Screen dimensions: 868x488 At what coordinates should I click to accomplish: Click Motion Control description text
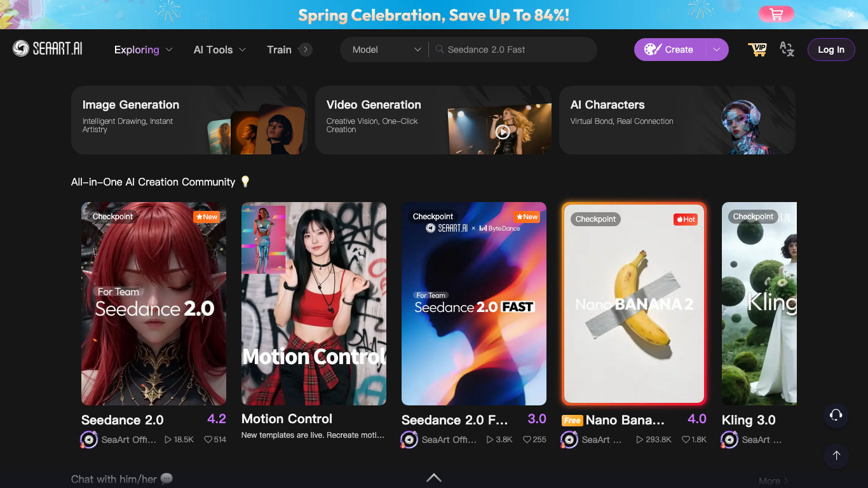point(313,435)
